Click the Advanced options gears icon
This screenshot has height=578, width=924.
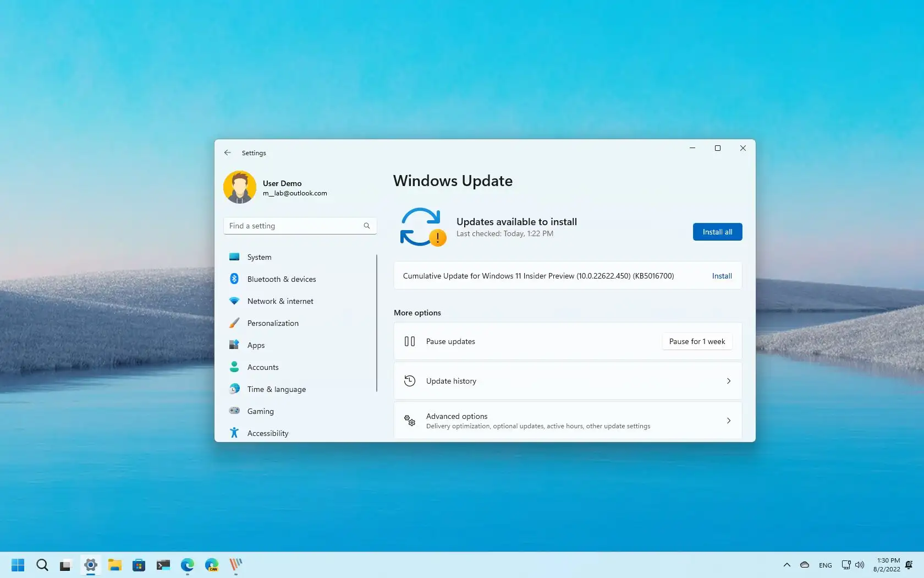click(410, 421)
